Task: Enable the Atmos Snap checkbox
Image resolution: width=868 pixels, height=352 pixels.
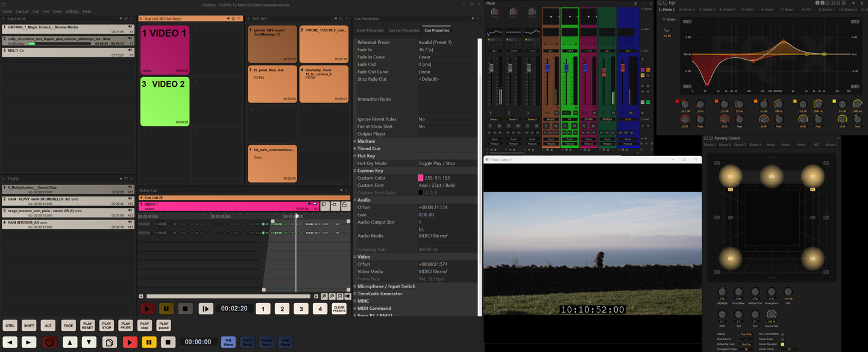Action: click(x=782, y=339)
